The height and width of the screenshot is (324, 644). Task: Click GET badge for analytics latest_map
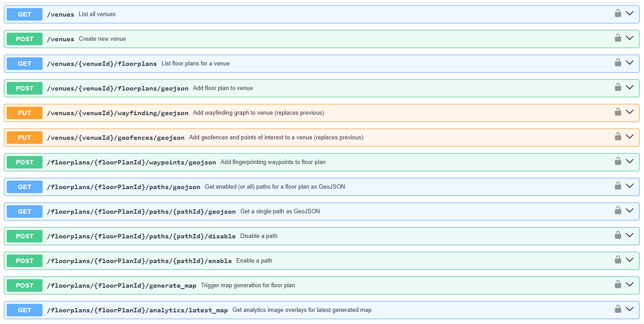pyautogui.click(x=25, y=310)
